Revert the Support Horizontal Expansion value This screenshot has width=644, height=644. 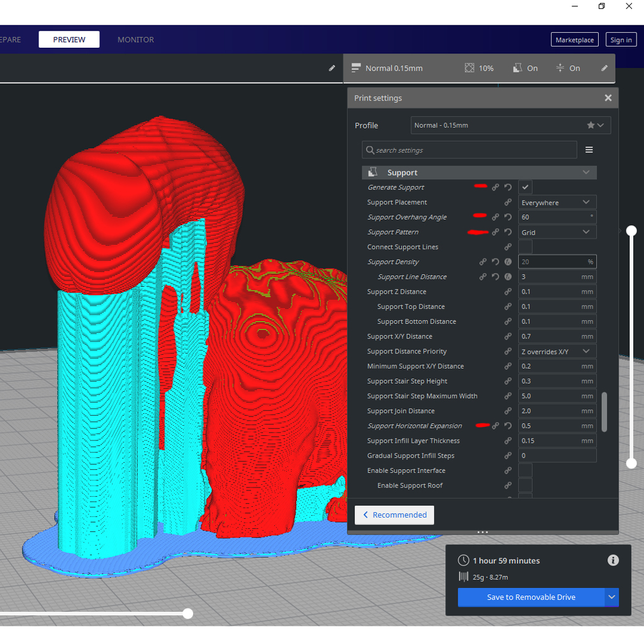coord(508,426)
